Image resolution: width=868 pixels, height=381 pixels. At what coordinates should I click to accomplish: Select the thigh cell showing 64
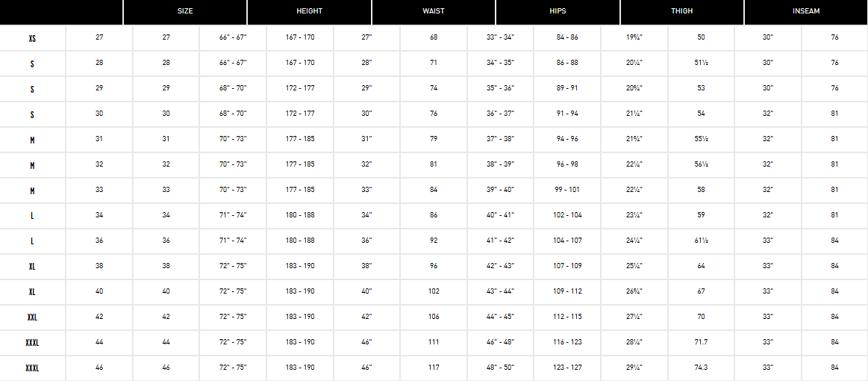click(x=701, y=266)
